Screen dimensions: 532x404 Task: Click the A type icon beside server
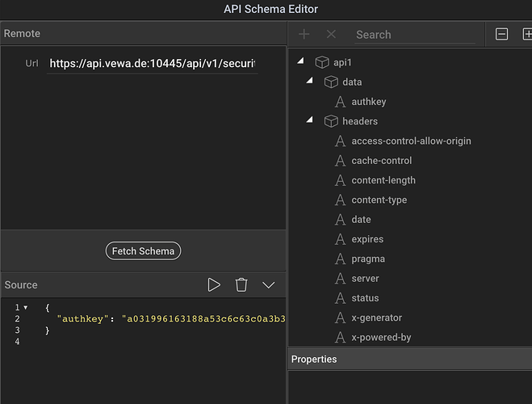(341, 279)
